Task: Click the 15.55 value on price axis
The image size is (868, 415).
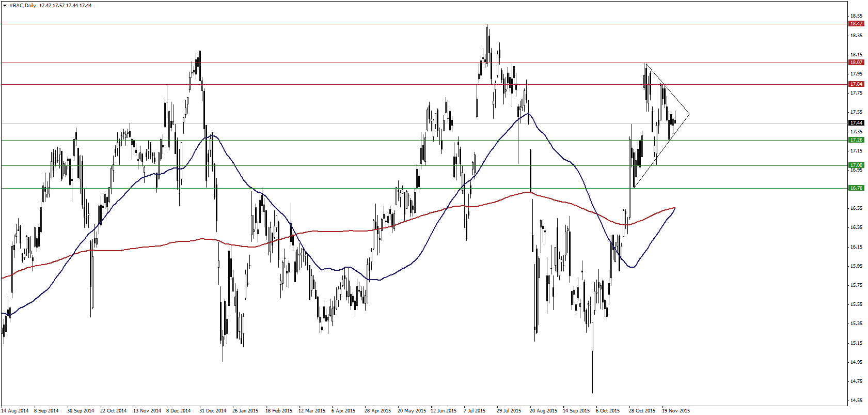Action: 856,304
